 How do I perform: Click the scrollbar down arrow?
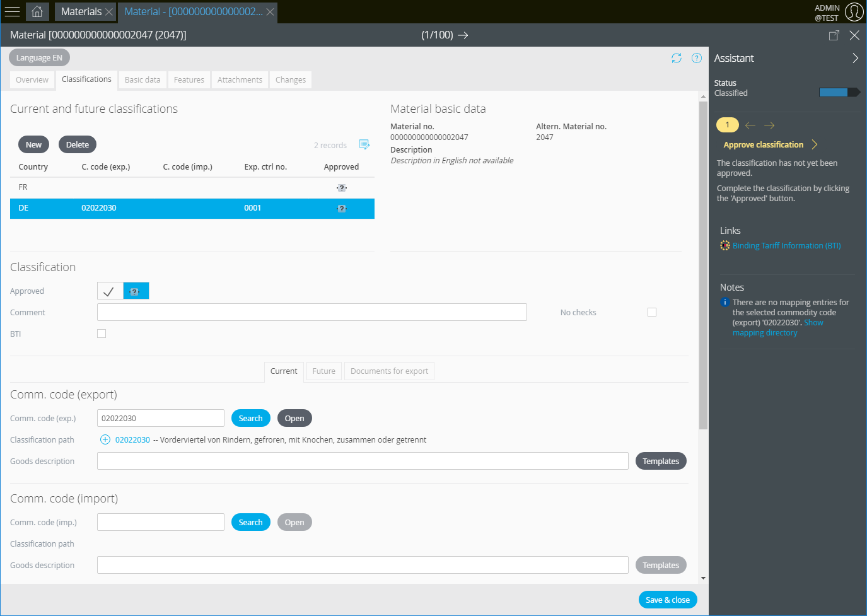(x=703, y=578)
